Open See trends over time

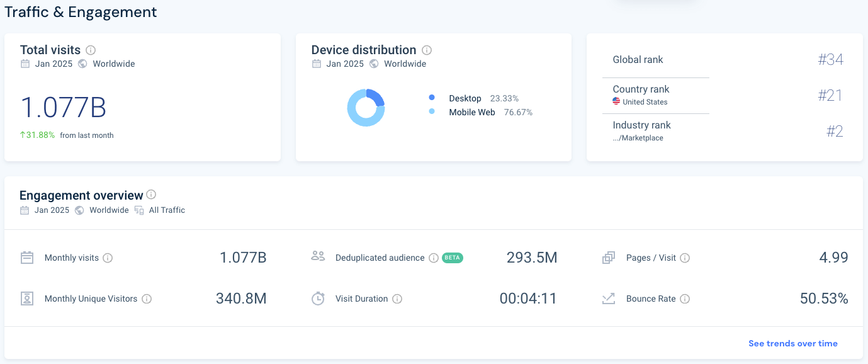pos(792,343)
